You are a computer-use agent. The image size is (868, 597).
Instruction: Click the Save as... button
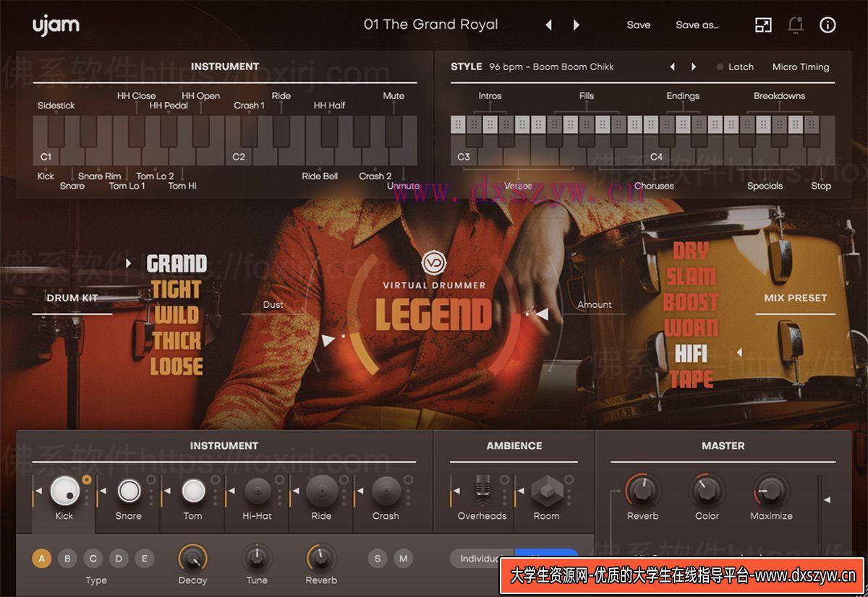697,25
